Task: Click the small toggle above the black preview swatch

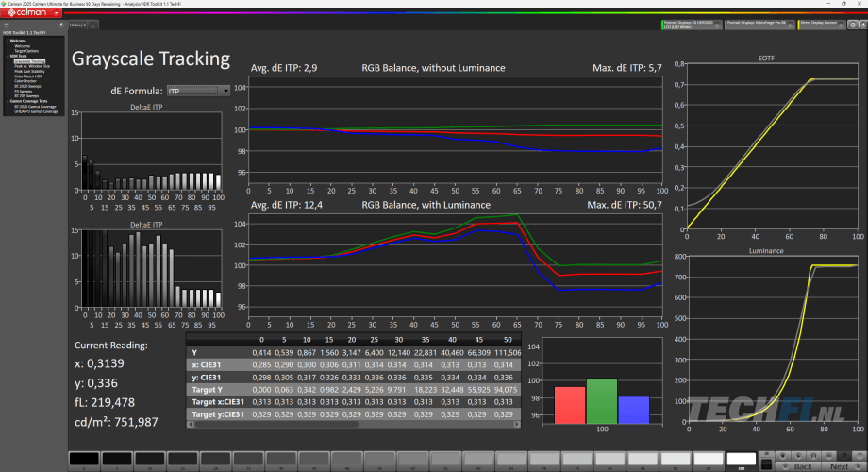Action: (x=766, y=454)
